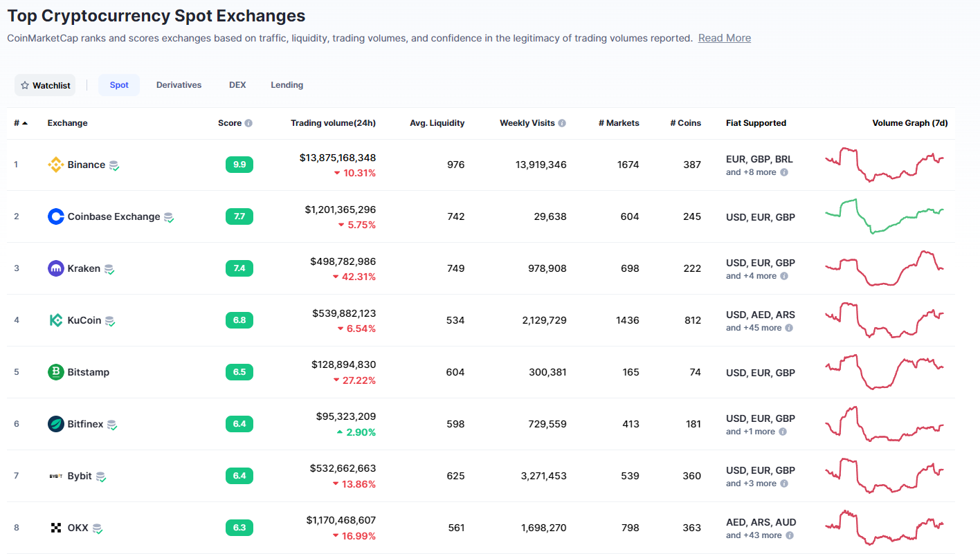The height and width of the screenshot is (554, 980).
Task: Click info icon beside Kraken +4 more
Action: pos(784,276)
